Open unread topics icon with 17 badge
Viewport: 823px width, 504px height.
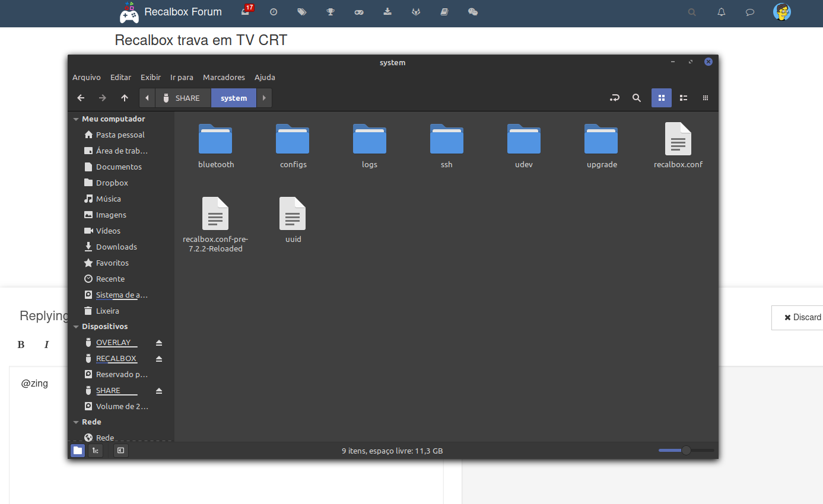[x=246, y=11]
